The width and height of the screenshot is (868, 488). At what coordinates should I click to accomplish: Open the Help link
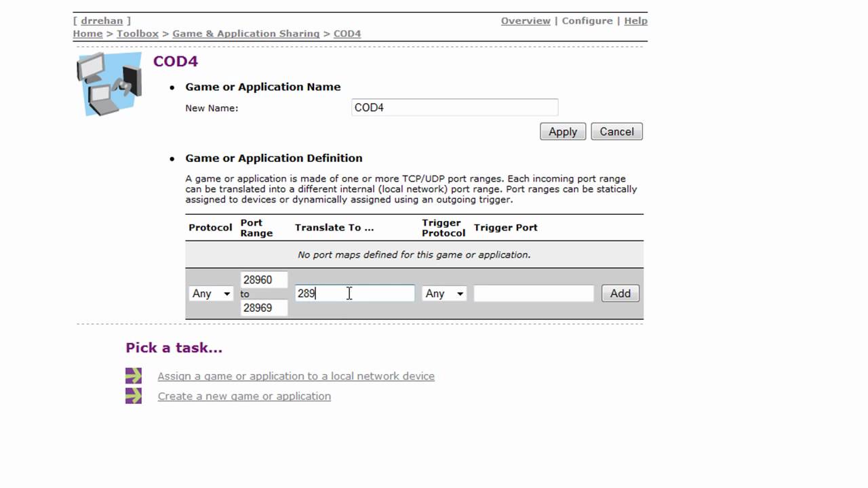coord(635,21)
